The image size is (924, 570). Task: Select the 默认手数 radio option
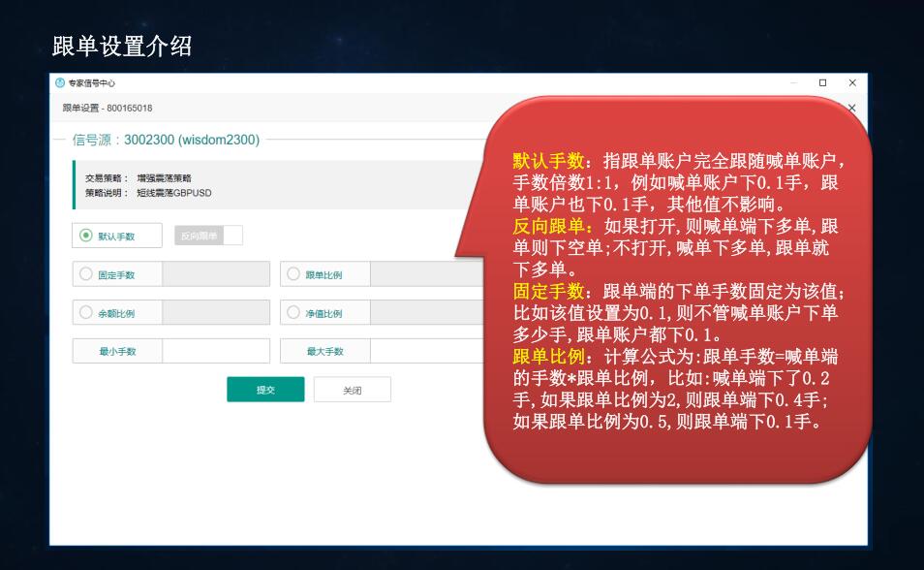pyautogui.click(x=85, y=236)
